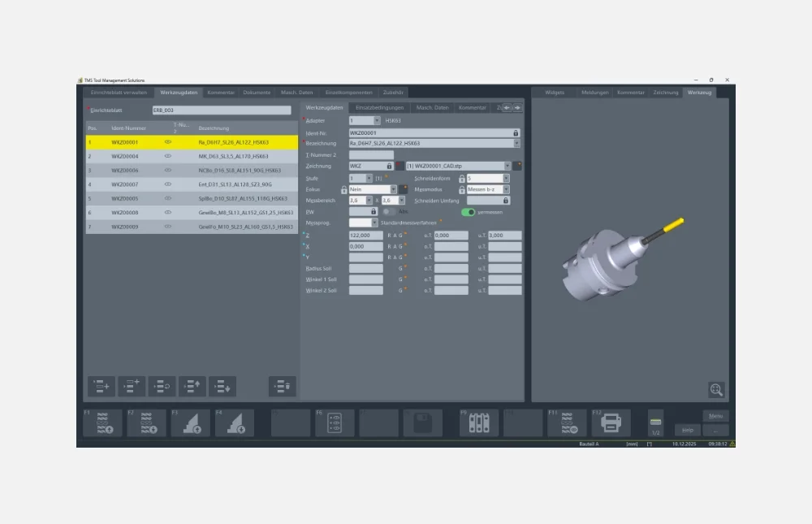Click the zoom-fit magnifier in 3D view

click(715, 390)
